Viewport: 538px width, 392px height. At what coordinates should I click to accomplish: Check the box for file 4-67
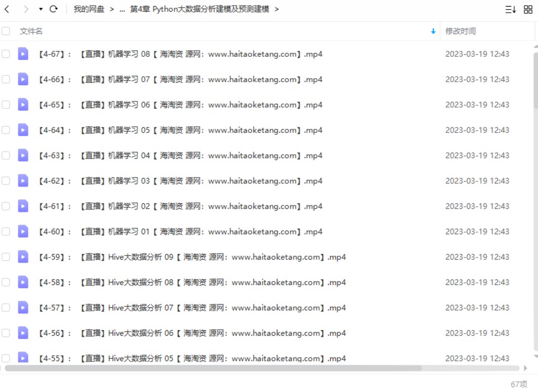tap(6, 54)
